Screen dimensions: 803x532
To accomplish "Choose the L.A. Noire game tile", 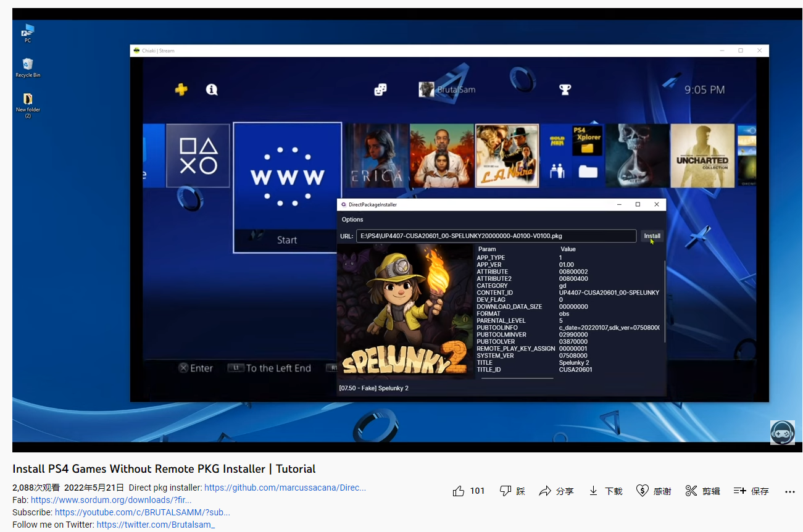I will click(x=507, y=156).
